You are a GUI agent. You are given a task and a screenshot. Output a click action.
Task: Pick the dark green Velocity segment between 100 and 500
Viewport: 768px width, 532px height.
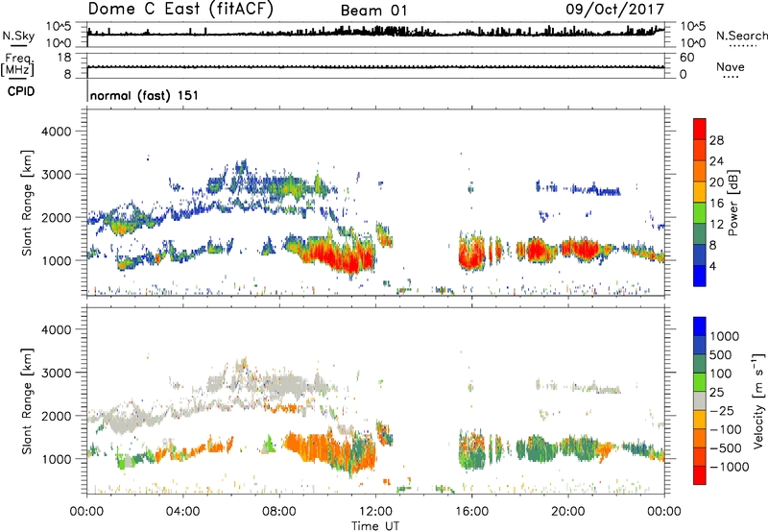[700, 364]
